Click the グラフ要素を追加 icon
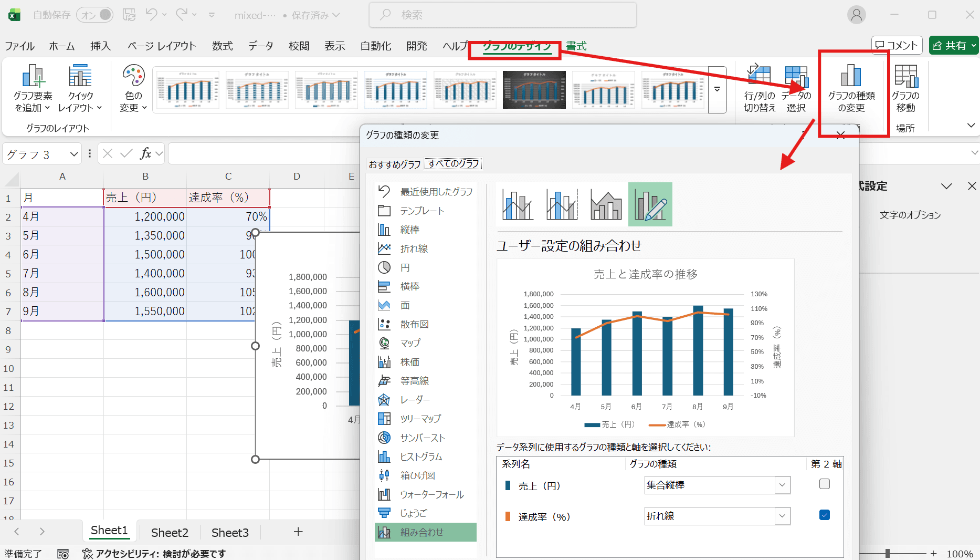The width and height of the screenshot is (980, 560). pyautogui.click(x=33, y=77)
